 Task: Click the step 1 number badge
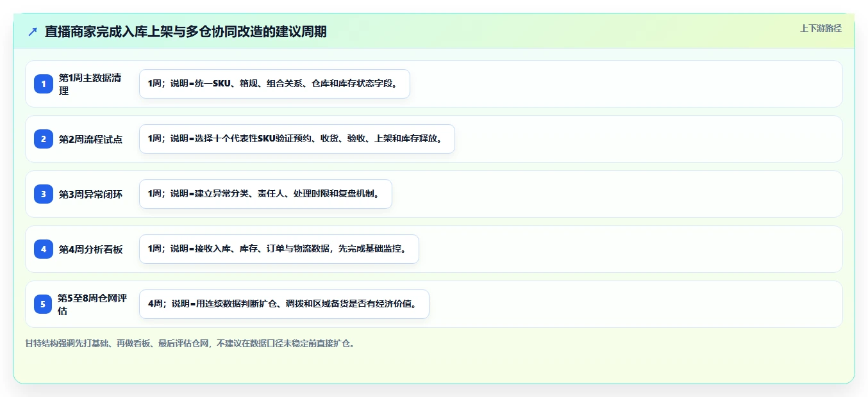44,84
